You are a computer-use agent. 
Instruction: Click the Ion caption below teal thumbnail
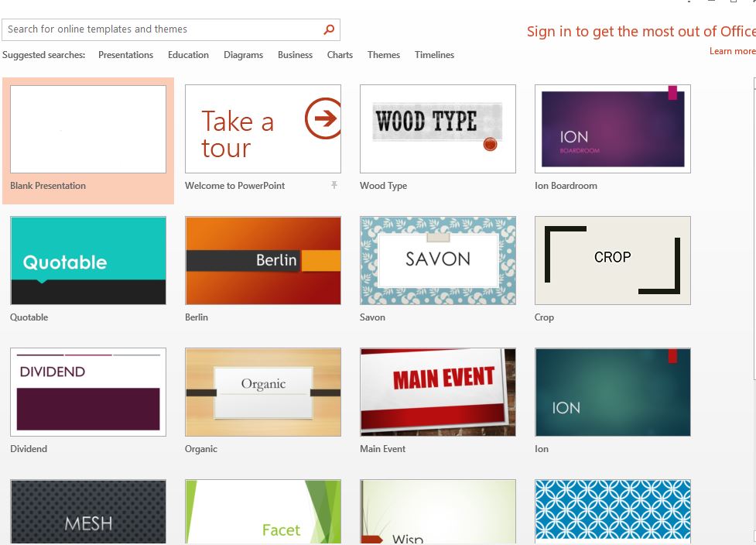(542, 449)
